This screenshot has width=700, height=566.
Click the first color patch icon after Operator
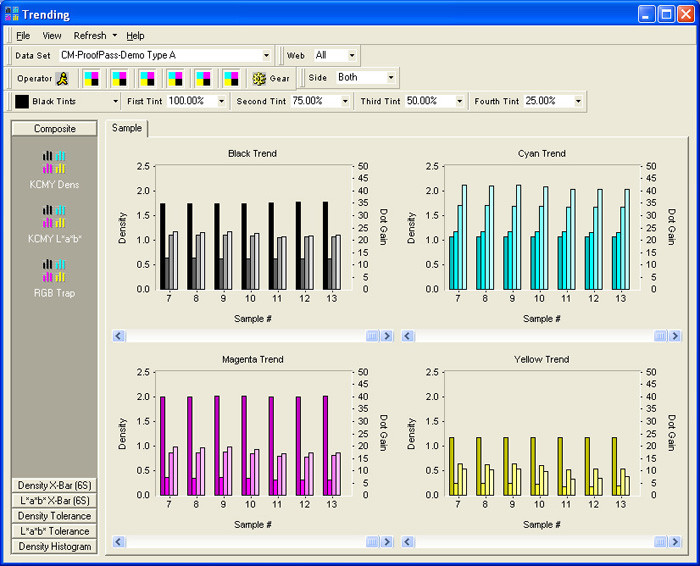(x=92, y=78)
